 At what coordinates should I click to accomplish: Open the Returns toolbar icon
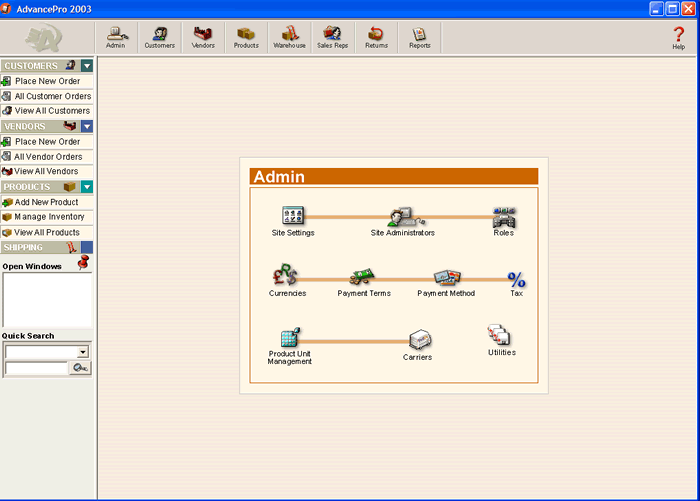[376, 38]
